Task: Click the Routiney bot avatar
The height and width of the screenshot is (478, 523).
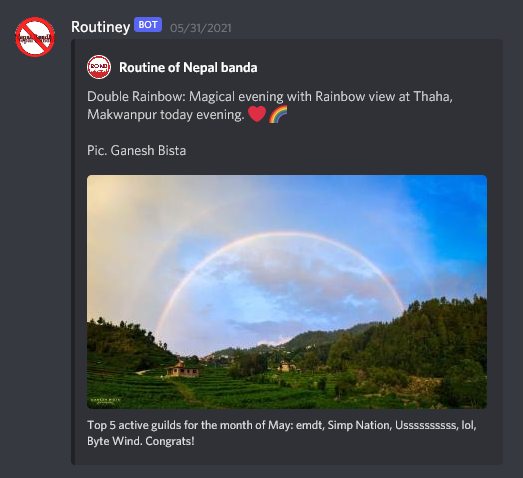Action: point(35,37)
